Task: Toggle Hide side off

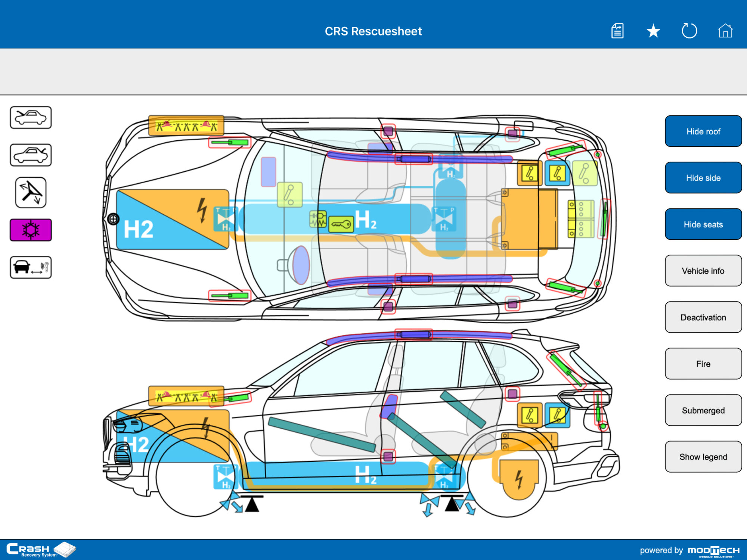Action: [703, 178]
